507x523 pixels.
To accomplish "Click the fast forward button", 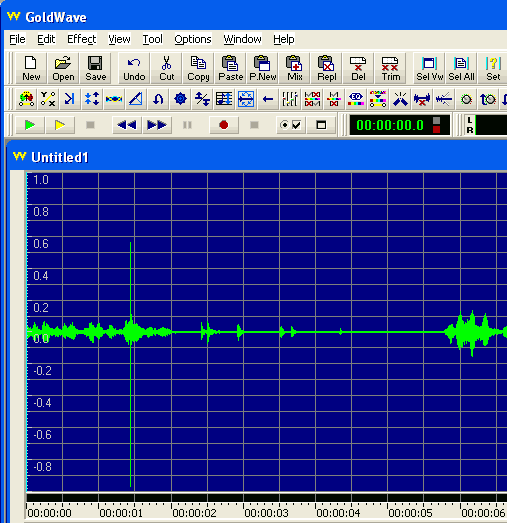I will pyautogui.click(x=157, y=125).
